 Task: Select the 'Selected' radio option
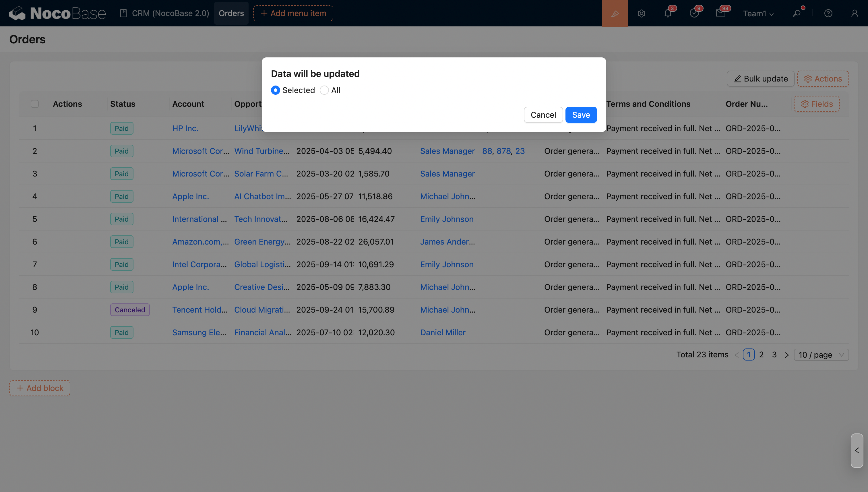(275, 90)
